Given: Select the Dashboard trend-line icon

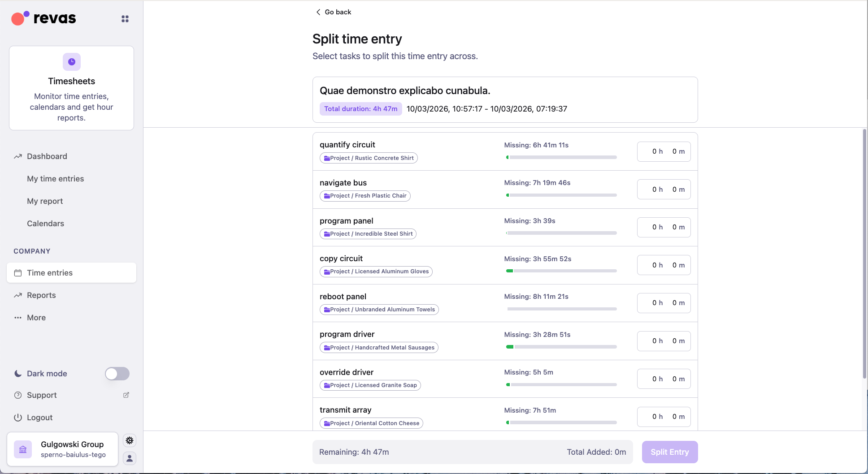Looking at the screenshot, I should 18,156.
